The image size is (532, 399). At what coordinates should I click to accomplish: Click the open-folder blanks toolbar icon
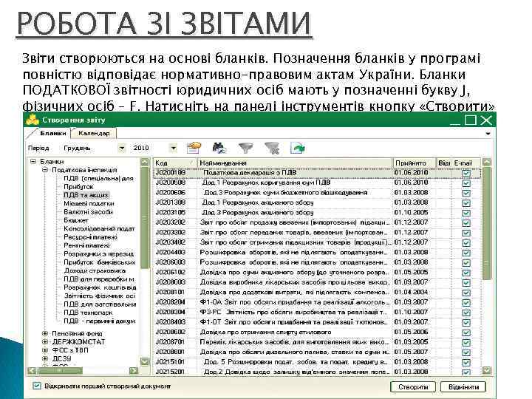[194, 148]
